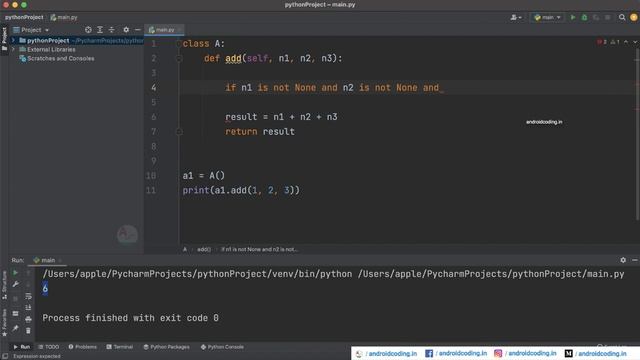The width and height of the screenshot is (640, 360).
Task: Toggle soft-wrap in Run console
Action: pos(28,296)
